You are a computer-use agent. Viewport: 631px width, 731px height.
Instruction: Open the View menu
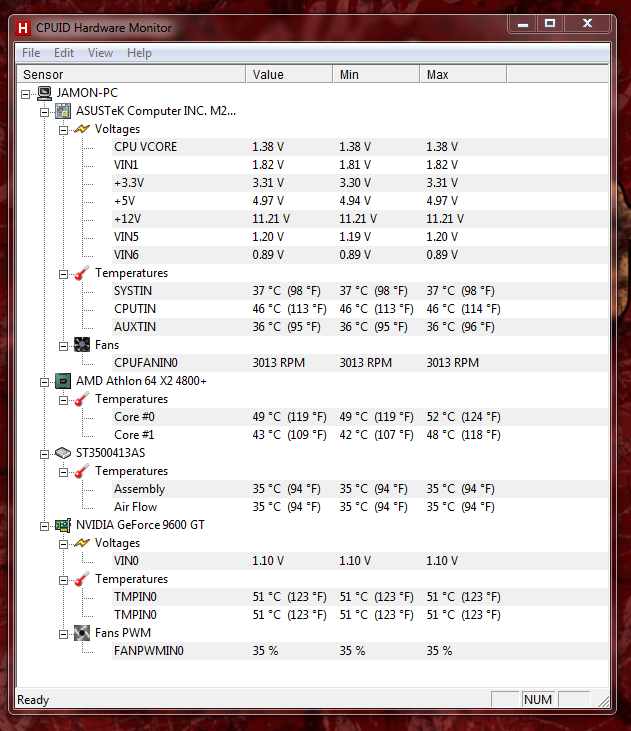[100, 53]
